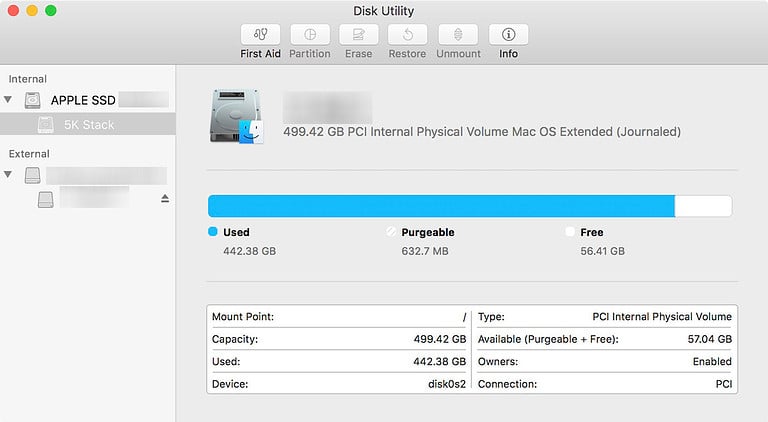Image resolution: width=768 pixels, height=422 pixels.
Task: Run First Aid from the toolbar
Action: pyautogui.click(x=261, y=34)
